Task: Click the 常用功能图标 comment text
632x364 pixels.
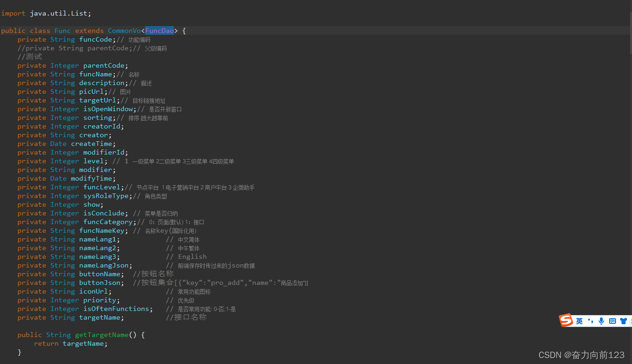Action: [194, 292]
